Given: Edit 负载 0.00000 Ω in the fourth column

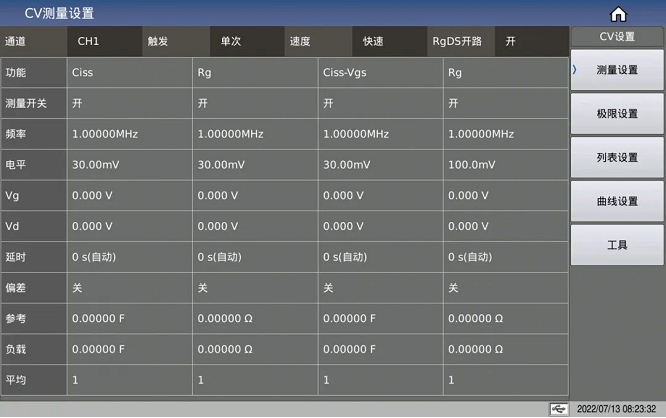Looking at the screenshot, I should click(x=506, y=349).
